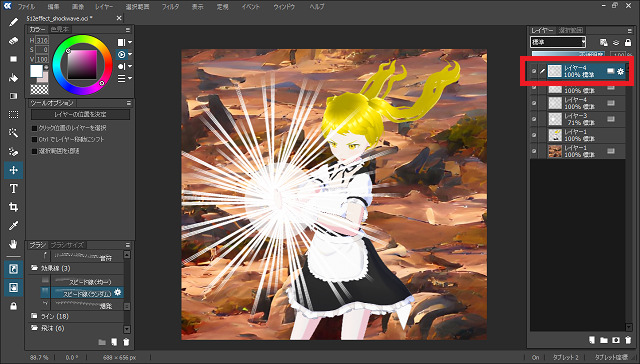The image size is (640, 364).
Task: Open the フィルタ menu
Action: [x=170, y=7]
